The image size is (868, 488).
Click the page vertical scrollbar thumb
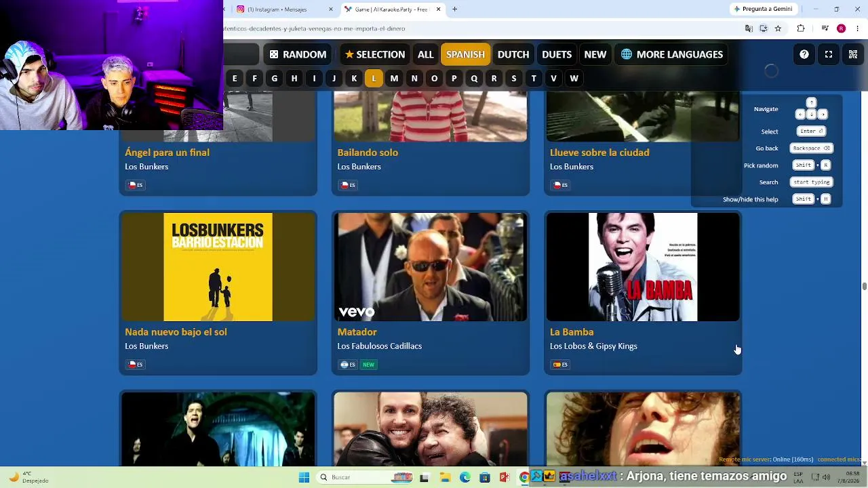864,286
